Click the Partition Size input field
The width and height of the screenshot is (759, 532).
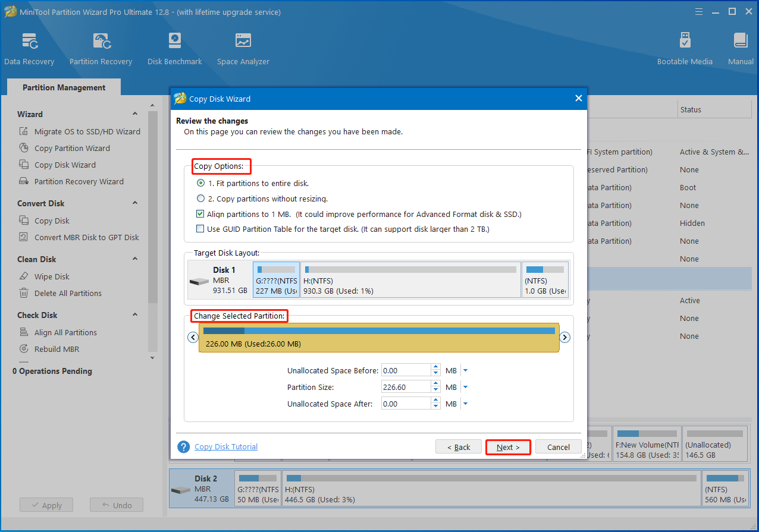click(x=405, y=388)
